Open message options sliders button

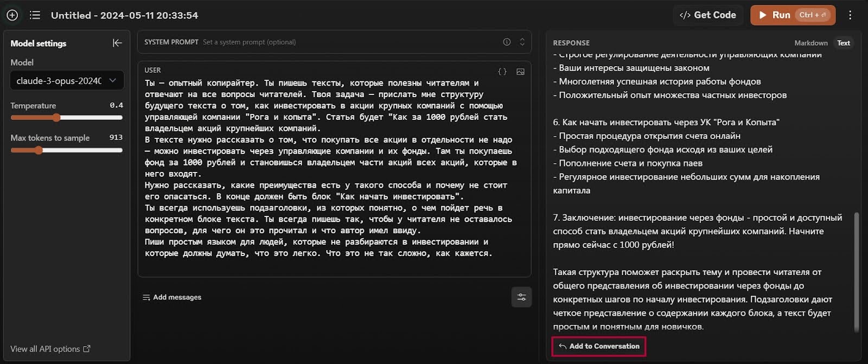pos(521,297)
